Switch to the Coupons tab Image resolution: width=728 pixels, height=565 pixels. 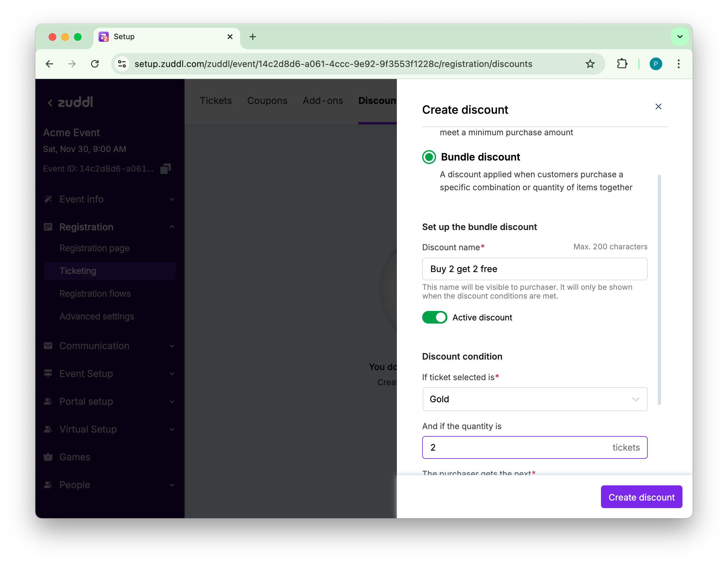click(x=267, y=101)
